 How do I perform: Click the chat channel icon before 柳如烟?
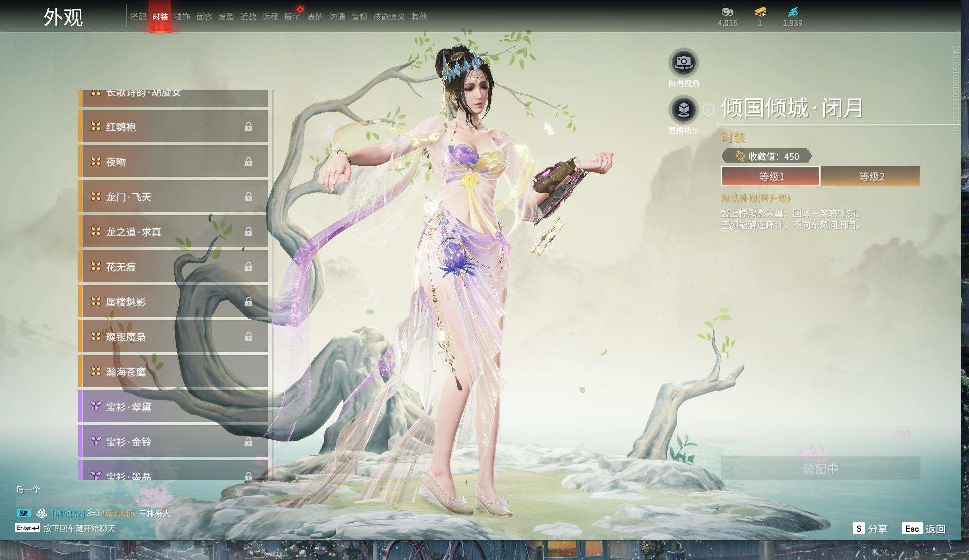tap(24, 513)
